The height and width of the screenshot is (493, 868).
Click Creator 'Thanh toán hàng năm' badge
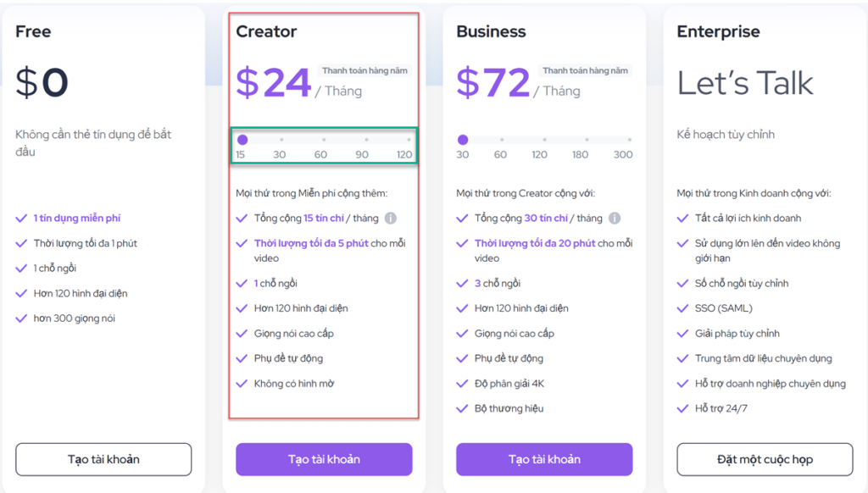(x=364, y=71)
